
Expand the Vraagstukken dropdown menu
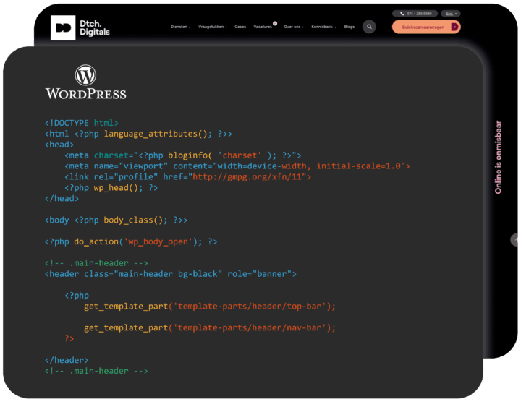pos(213,27)
